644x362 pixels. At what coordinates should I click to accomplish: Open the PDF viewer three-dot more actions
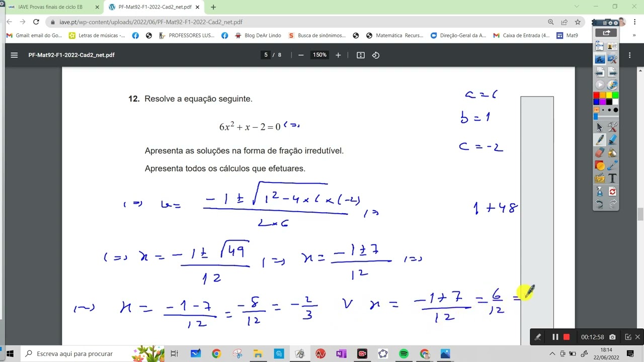[x=630, y=55]
